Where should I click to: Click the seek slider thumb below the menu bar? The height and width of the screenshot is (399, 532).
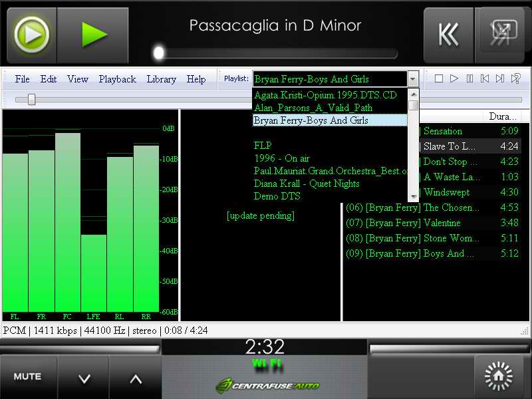tap(31, 100)
